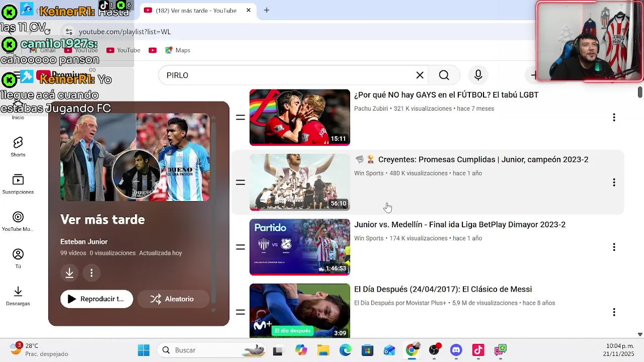The height and width of the screenshot is (362, 644).
Task: Play the GAYS en el FÚTBOL thumbnail
Action: click(300, 118)
